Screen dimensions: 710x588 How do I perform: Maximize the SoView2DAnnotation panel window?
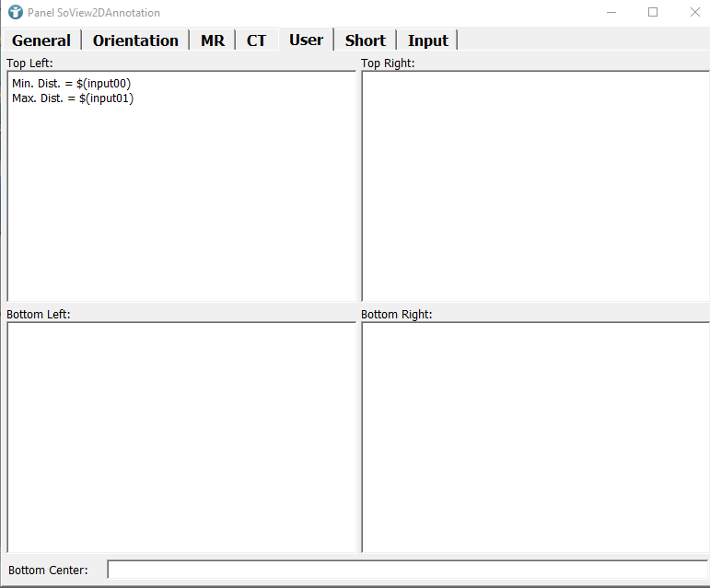click(x=653, y=13)
